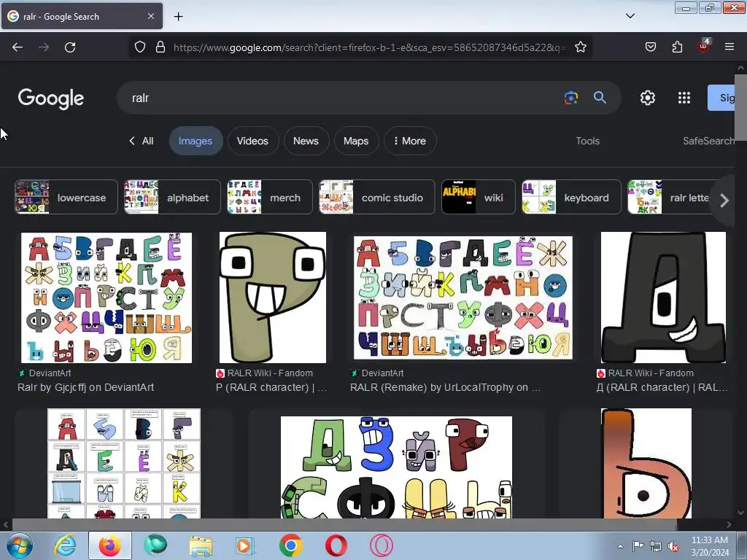Open the Windows Start menu
747x560 pixels.
point(19,545)
